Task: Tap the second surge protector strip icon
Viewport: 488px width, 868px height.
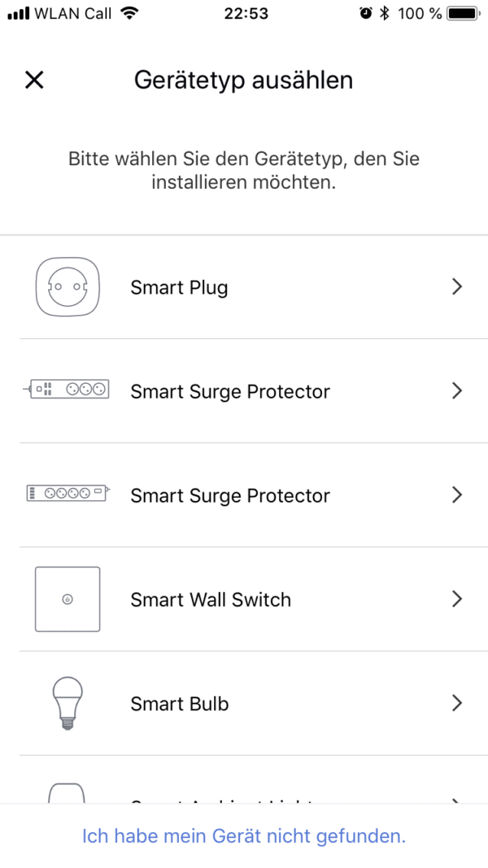Action: [67, 495]
